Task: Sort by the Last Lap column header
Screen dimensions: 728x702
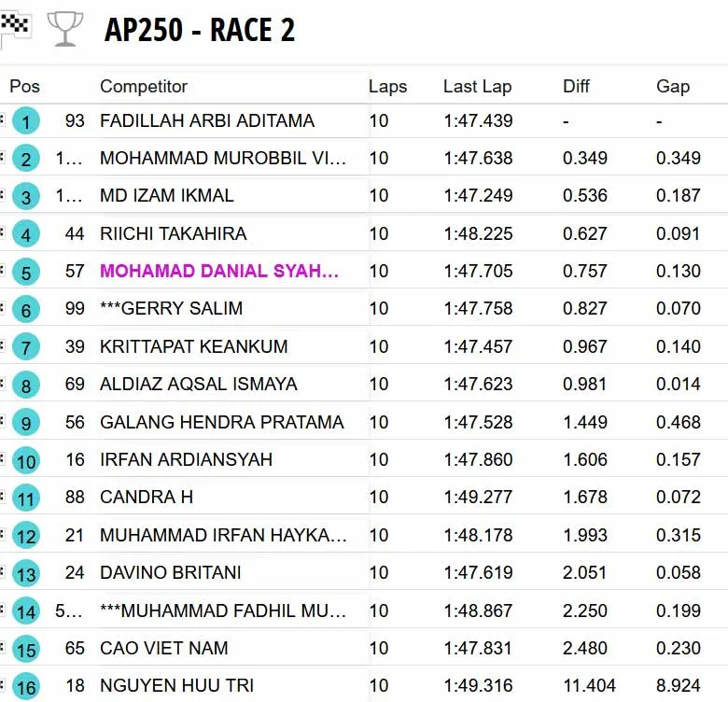Action: pos(477,87)
